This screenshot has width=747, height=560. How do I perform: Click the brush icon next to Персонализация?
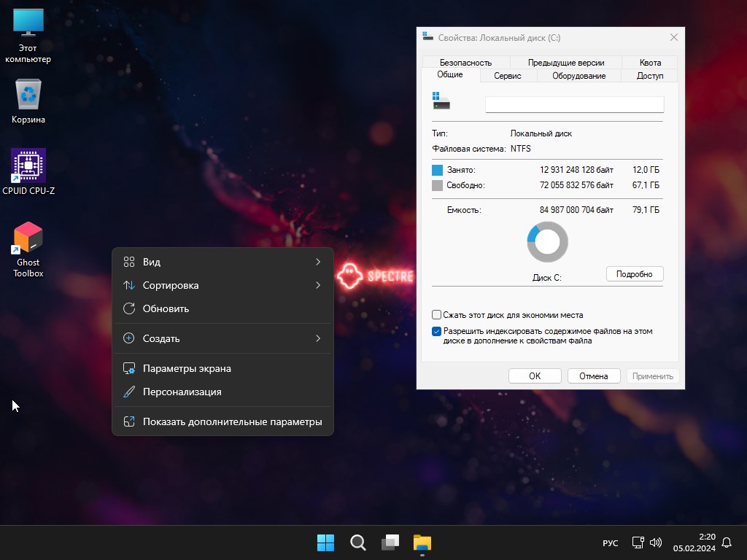[129, 392]
